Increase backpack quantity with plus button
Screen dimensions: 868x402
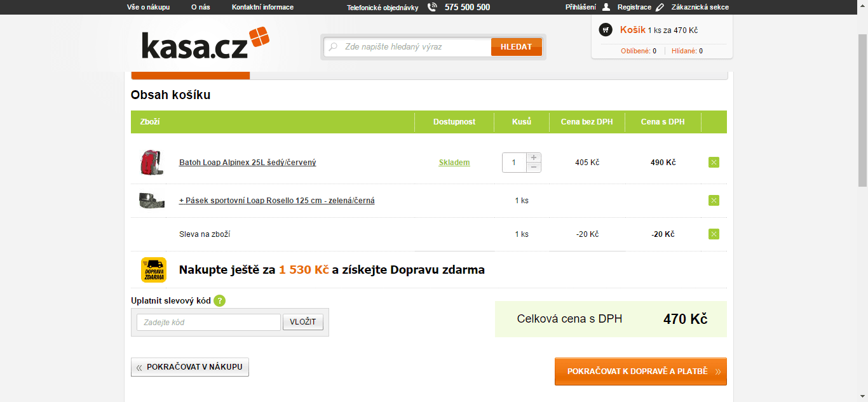[534, 157]
